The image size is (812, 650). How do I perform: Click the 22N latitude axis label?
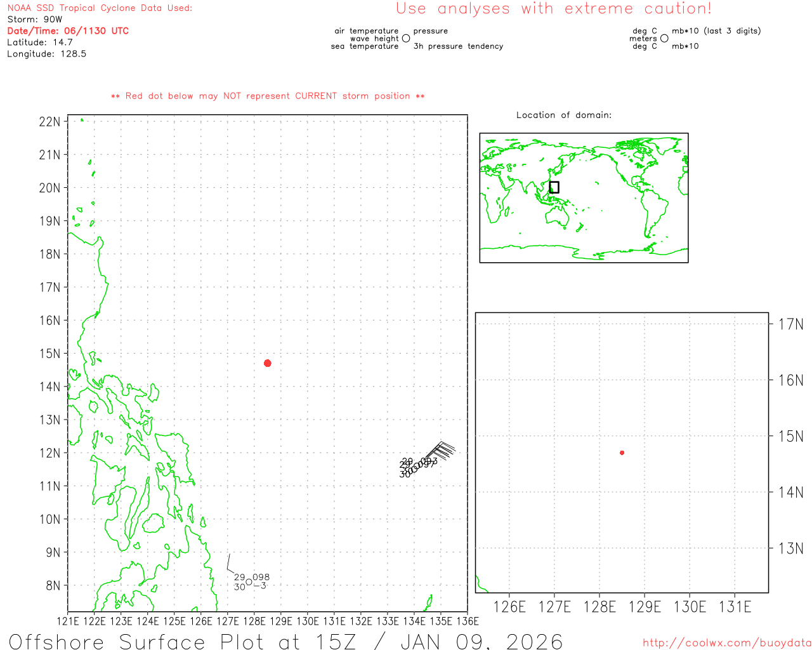tap(49, 122)
